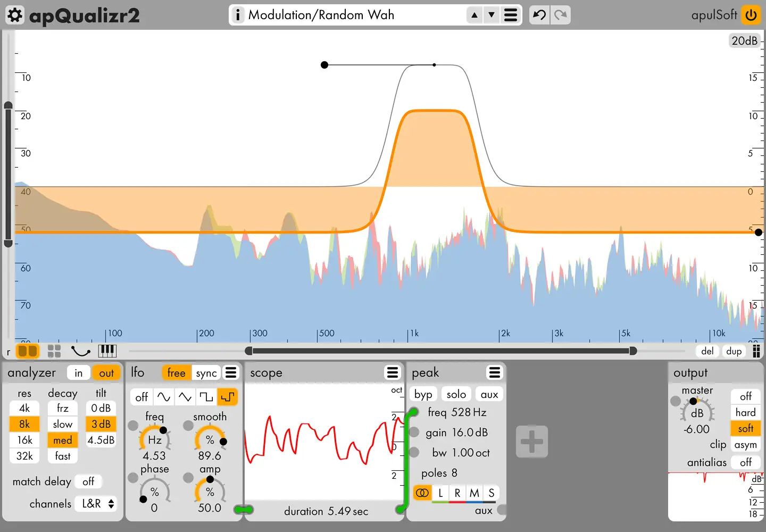The width and height of the screenshot is (766, 532).
Task: Set lfo waveform to off
Action: [141, 397]
